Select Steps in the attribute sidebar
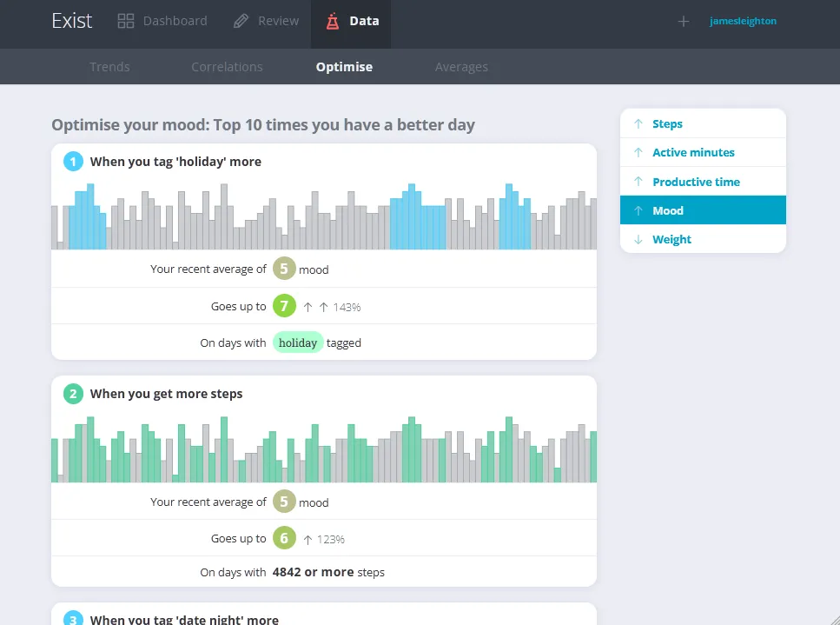 667,123
